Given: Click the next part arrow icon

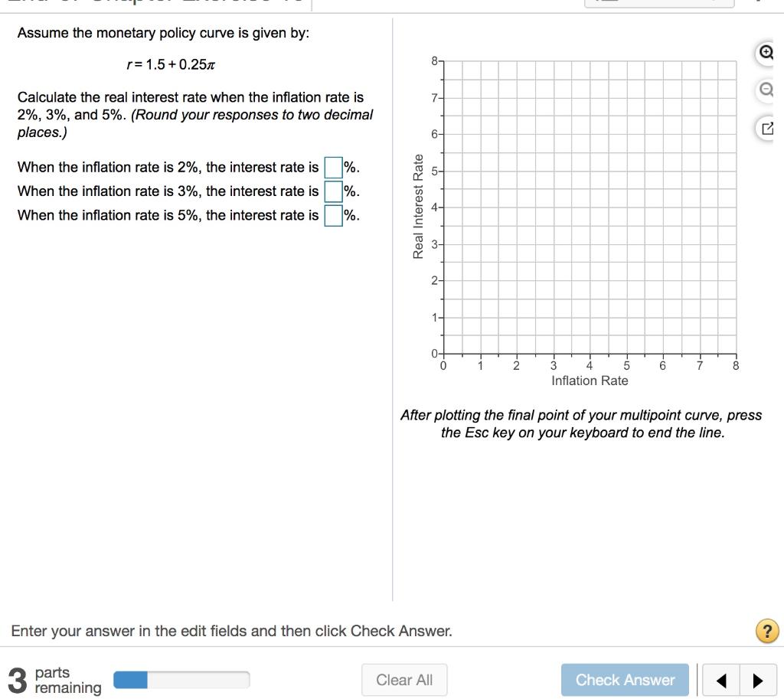Looking at the screenshot, I should click(x=757, y=679).
